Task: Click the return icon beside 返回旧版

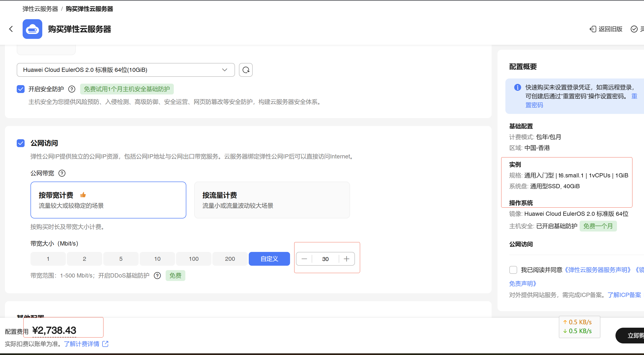Action: (x=593, y=29)
